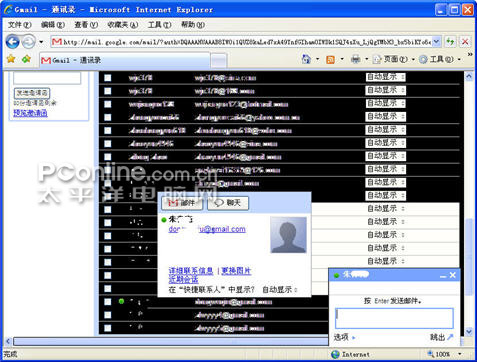Open 自动显示 dropdown for wjc178 126.com row
This screenshot has height=362, width=477.
point(386,90)
